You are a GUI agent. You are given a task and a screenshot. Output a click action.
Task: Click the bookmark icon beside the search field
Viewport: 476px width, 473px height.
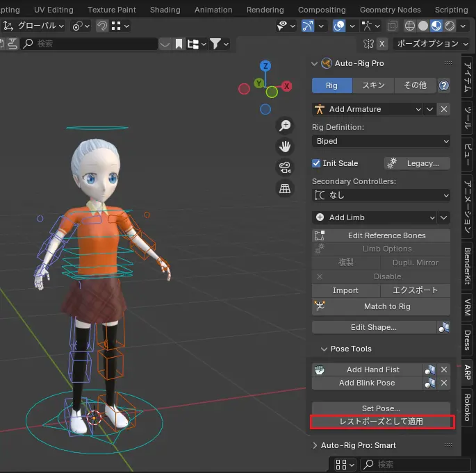coord(179,44)
